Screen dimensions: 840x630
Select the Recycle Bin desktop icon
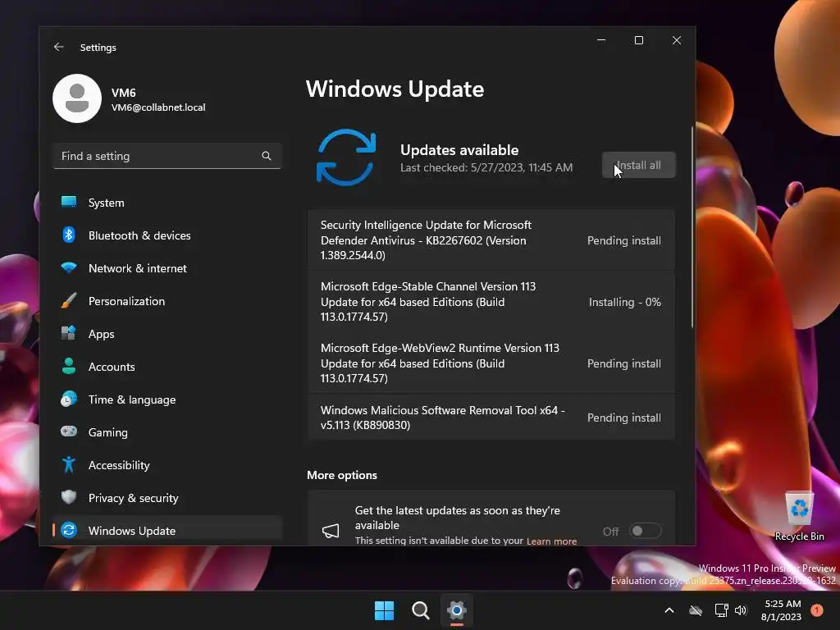point(799,517)
